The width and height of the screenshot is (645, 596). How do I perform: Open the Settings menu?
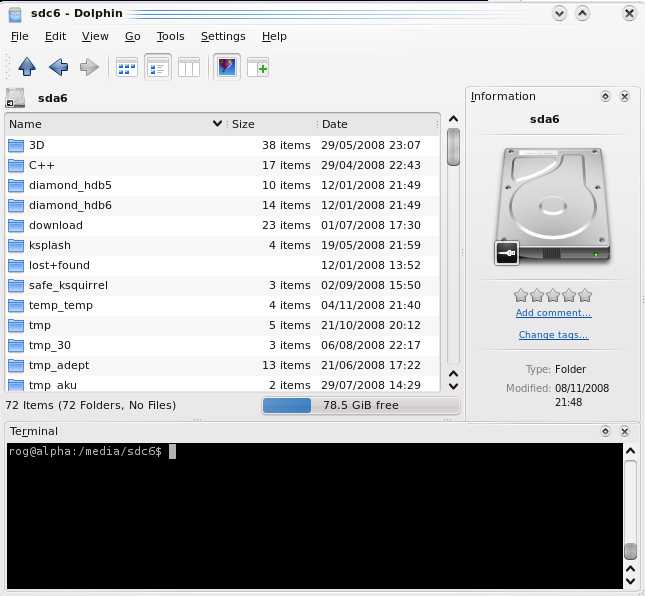[x=222, y=36]
